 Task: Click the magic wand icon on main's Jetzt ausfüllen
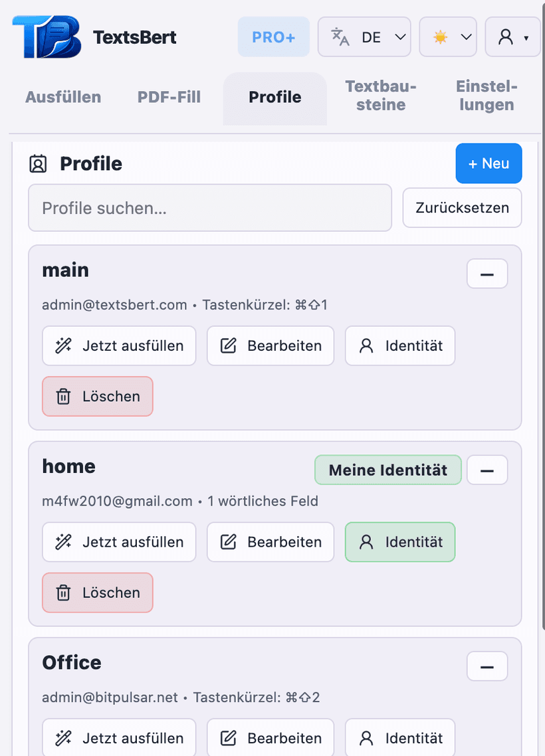tap(63, 345)
